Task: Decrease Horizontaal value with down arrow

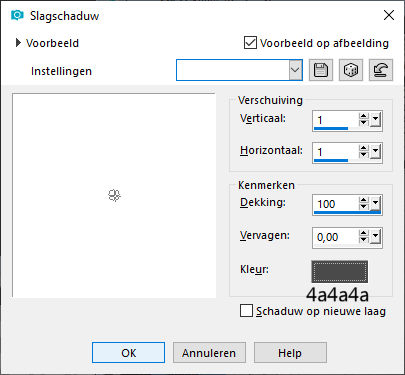Action: click(364, 155)
